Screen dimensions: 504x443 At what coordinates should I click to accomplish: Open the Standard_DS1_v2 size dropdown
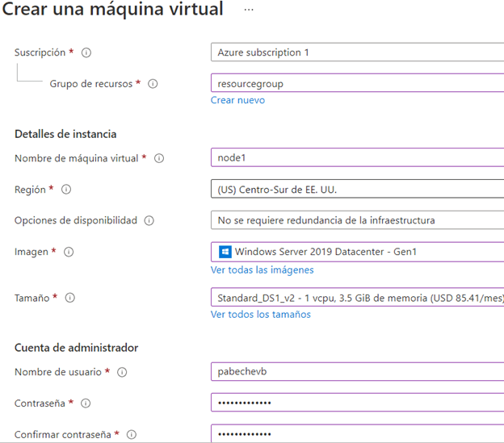click(x=358, y=297)
